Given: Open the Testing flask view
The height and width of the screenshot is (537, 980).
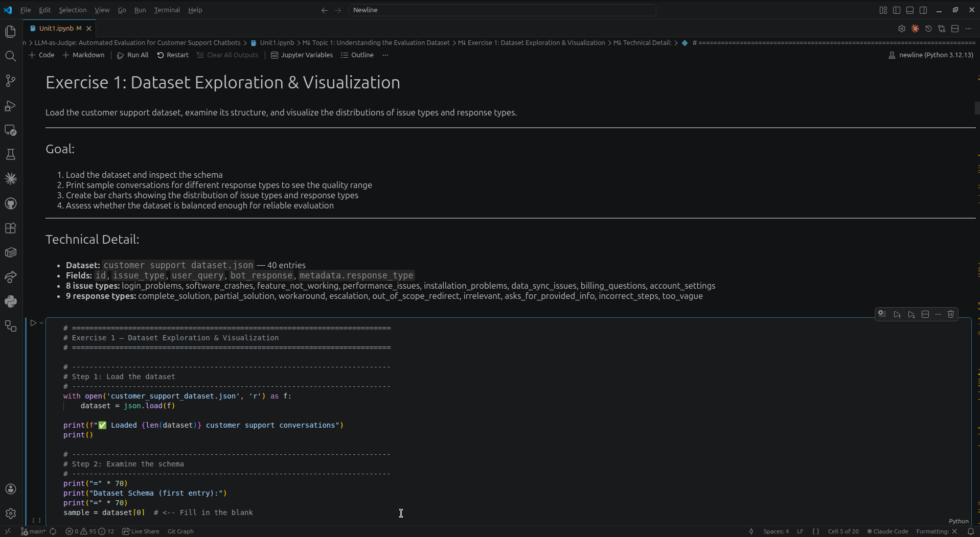Looking at the screenshot, I should tap(11, 154).
